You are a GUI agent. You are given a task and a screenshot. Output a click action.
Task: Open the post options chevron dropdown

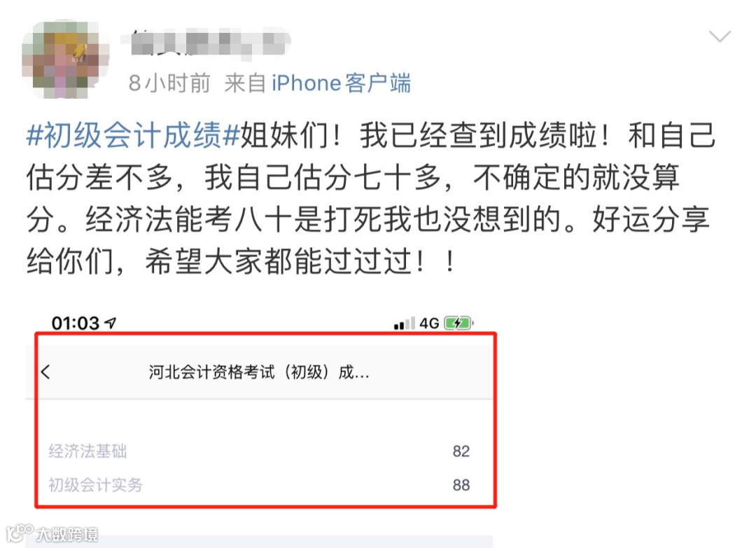(720, 36)
